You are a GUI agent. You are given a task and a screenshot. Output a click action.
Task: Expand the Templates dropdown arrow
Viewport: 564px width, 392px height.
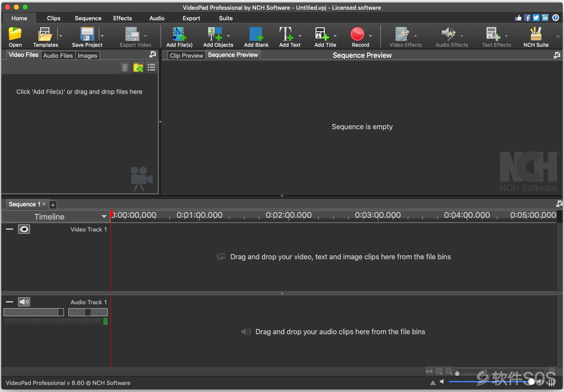60,36
